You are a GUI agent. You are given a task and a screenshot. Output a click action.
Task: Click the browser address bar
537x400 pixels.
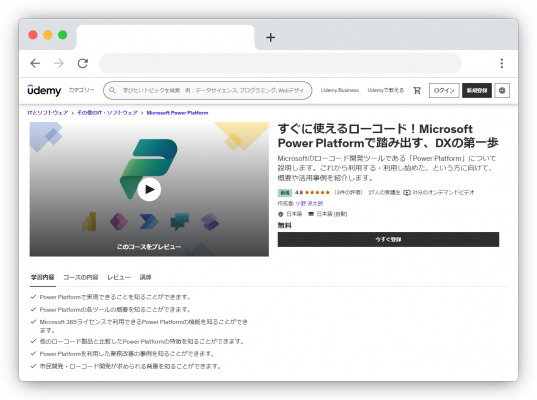280,63
